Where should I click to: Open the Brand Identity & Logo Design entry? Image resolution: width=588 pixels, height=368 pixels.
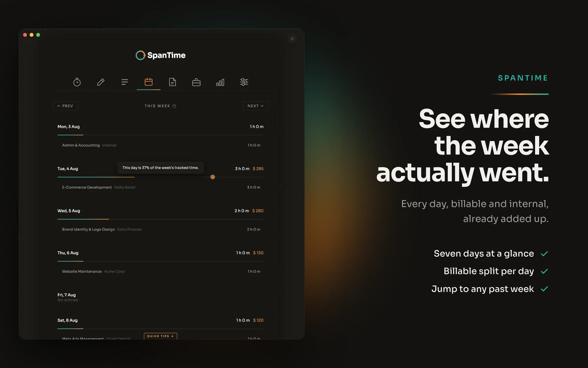tap(161, 230)
